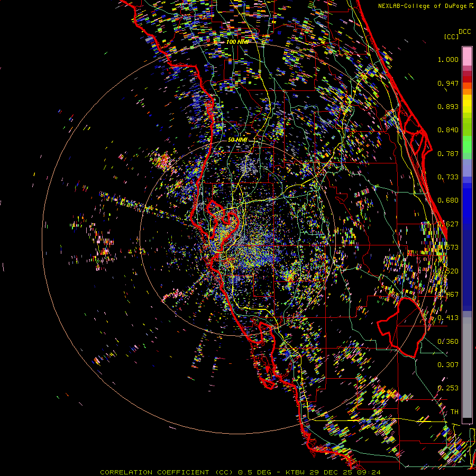This screenshot has height=476, width=476.
Task: Click the 0.360 scale value
Action: pyautogui.click(x=448, y=342)
